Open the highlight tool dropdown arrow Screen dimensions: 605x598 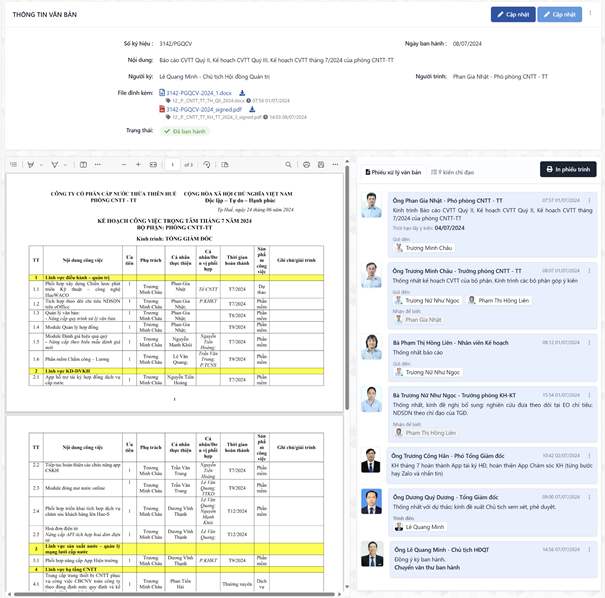click(x=41, y=164)
